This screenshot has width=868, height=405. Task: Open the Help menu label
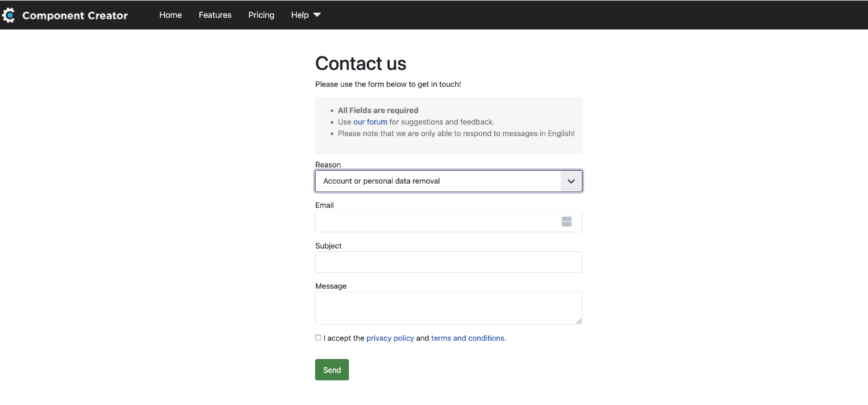(299, 15)
